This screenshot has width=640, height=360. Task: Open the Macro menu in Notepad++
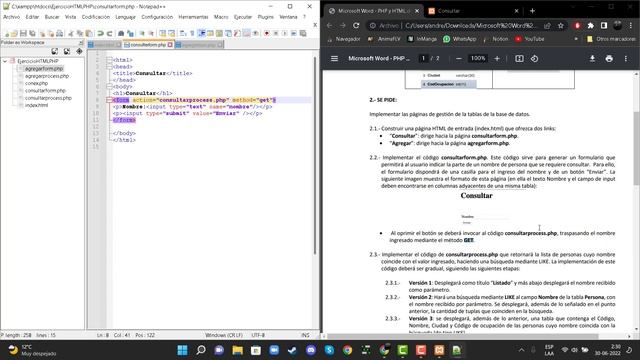[x=221, y=17]
